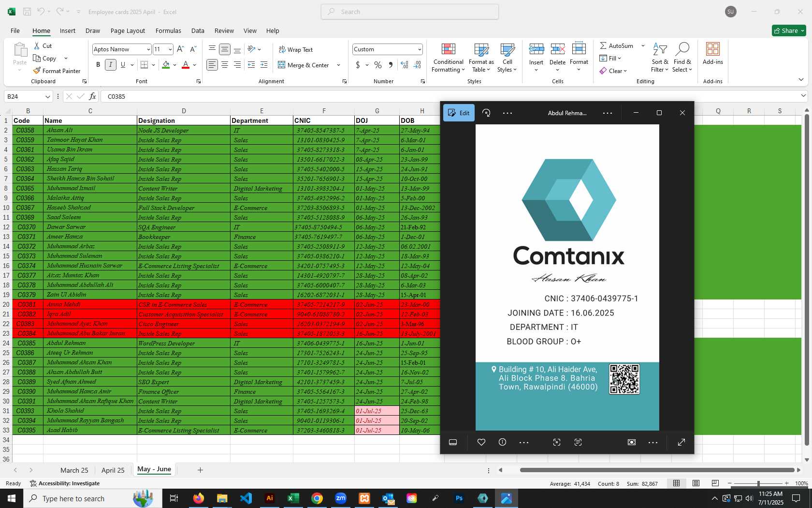The image size is (812, 508).
Task: Switch to March 25 sheet tab
Action: (74, 470)
